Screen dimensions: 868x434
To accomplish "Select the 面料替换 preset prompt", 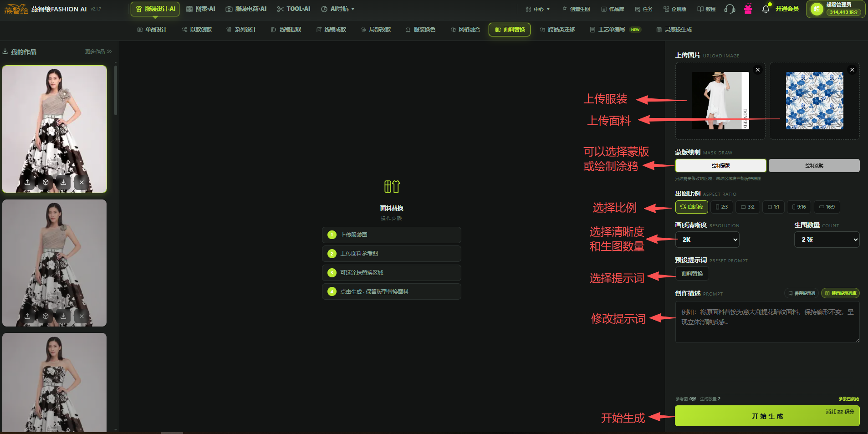I will [692, 274].
